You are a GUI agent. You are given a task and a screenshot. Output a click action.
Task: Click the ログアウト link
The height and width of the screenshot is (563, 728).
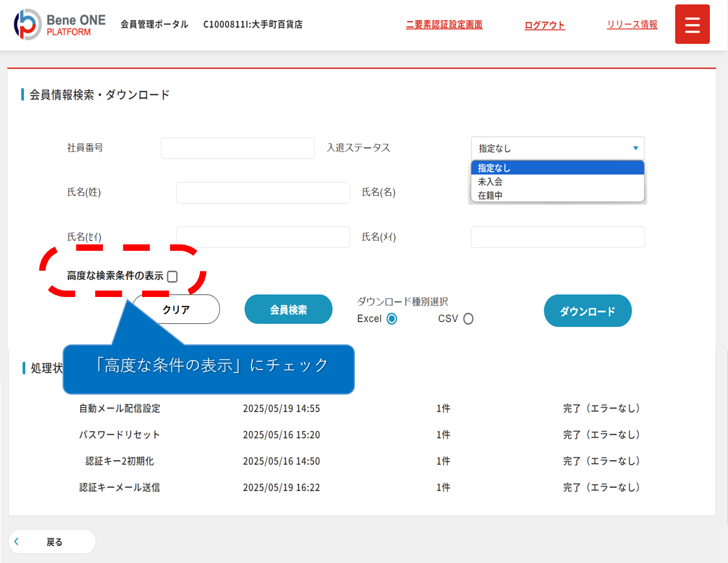click(544, 25)
